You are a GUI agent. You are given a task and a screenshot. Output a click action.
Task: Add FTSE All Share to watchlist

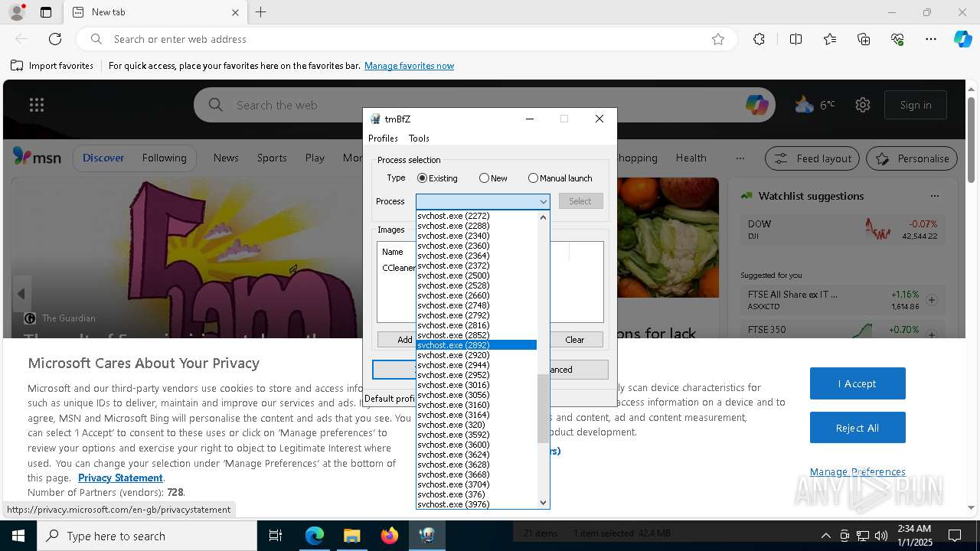(932, 300)
